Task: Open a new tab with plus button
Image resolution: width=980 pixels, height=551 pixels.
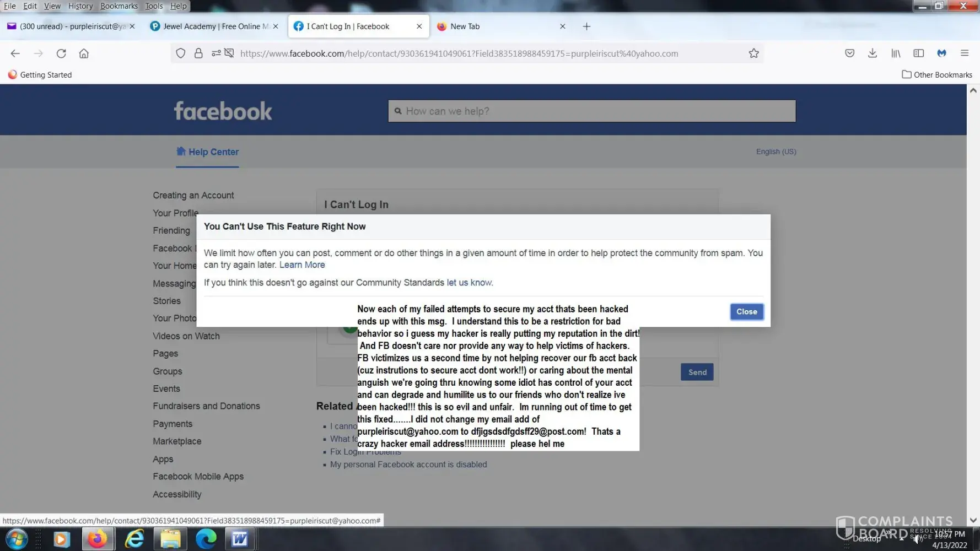Action: (x=586, y=26)
